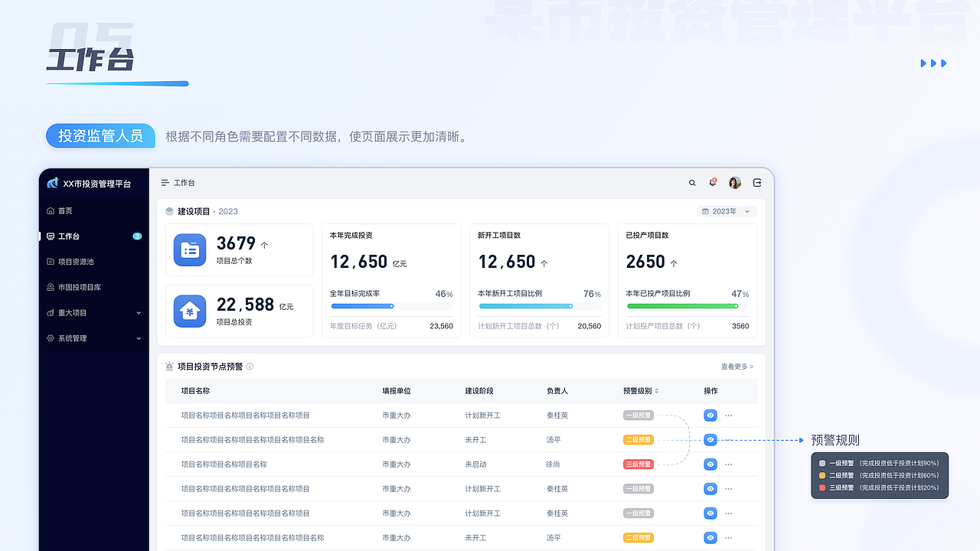
Task: Open search with the magnifier icon
Action: pos(692,183)
